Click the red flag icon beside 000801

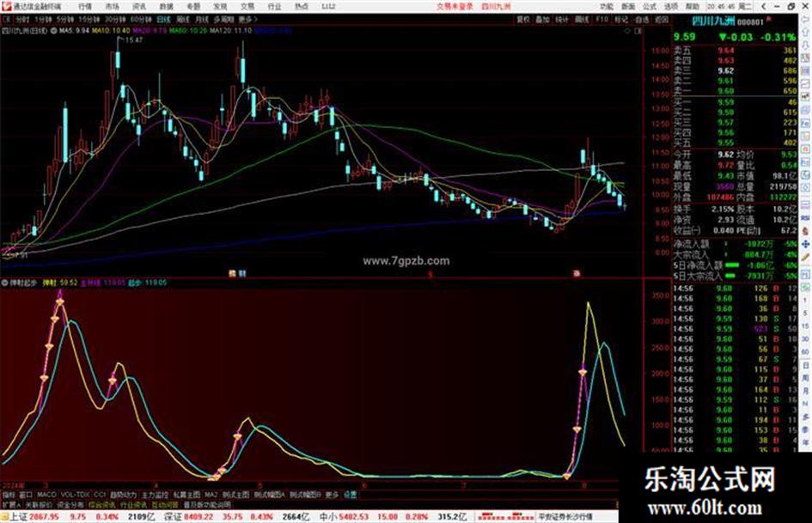(769, 20)
